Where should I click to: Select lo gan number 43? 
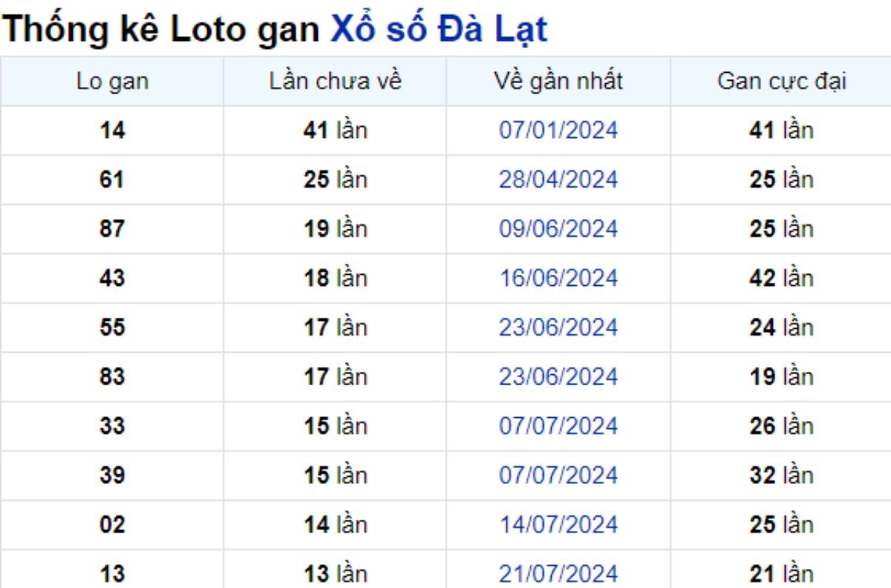(x=112, y=278)
